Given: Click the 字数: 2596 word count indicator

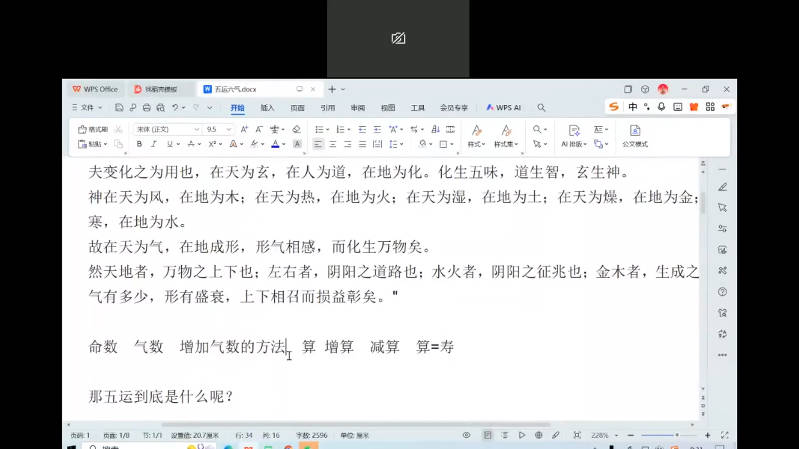Looking at the screenshot, I should [310, 435].
